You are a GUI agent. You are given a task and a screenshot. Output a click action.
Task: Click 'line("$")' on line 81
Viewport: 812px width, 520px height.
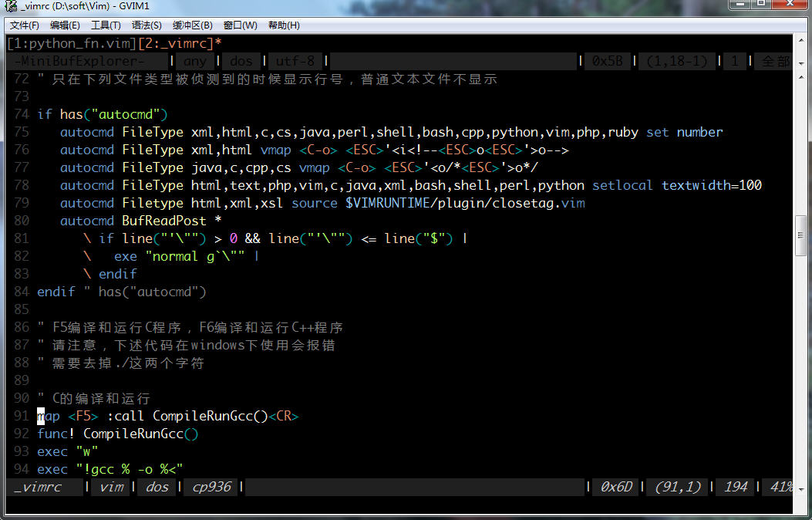419,238
